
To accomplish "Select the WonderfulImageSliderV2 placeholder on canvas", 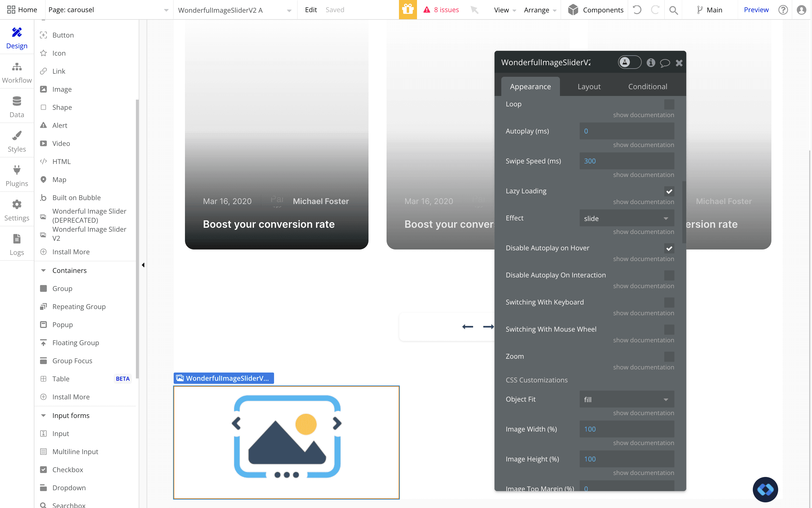I will [x=286, y=443].
